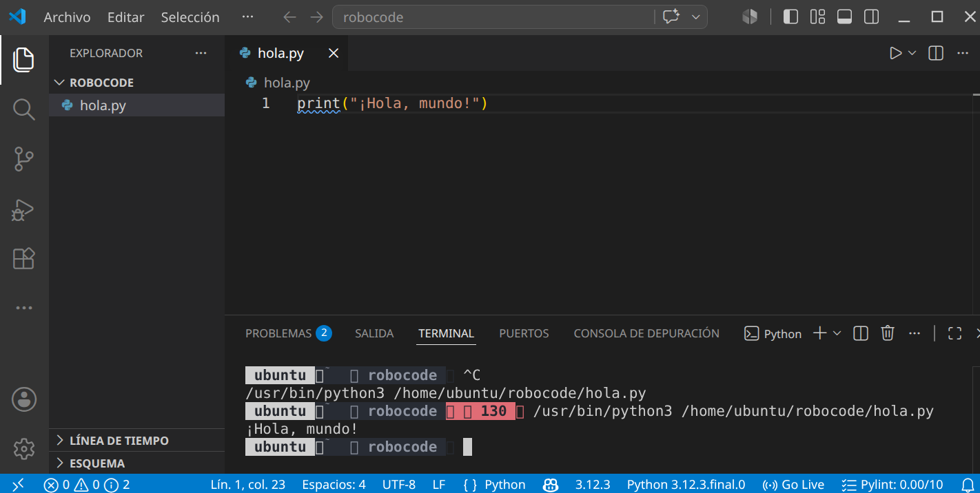Image resolution: width=980 pixels, height=493 pixels.
Task: Open the Explorer view in activity bar
Action: coord(23,60)
